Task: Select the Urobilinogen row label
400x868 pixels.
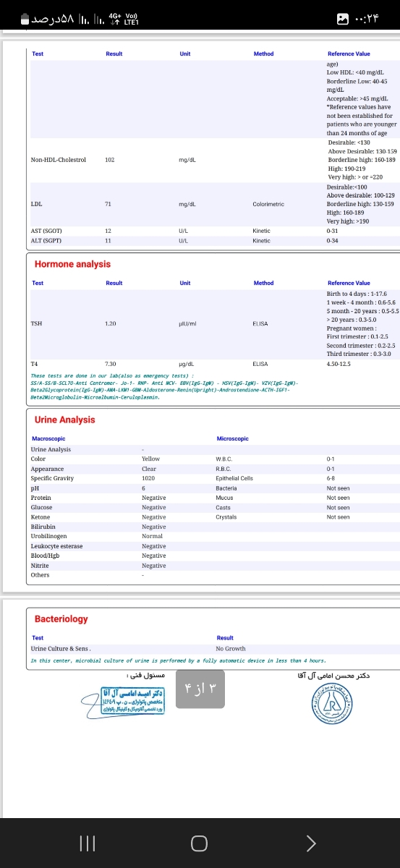Action: (x=48, y=536)
